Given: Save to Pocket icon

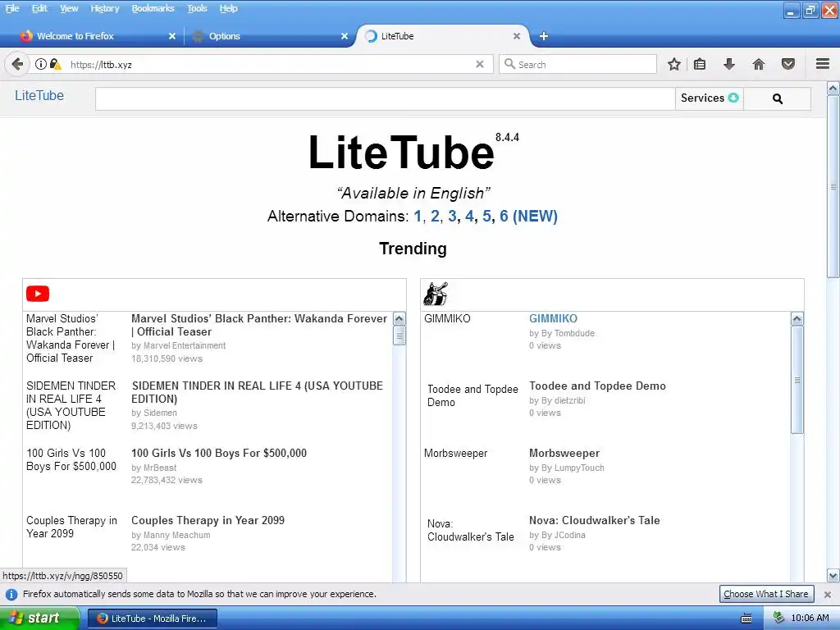Looking at the screenshot, I should (788, 64).
